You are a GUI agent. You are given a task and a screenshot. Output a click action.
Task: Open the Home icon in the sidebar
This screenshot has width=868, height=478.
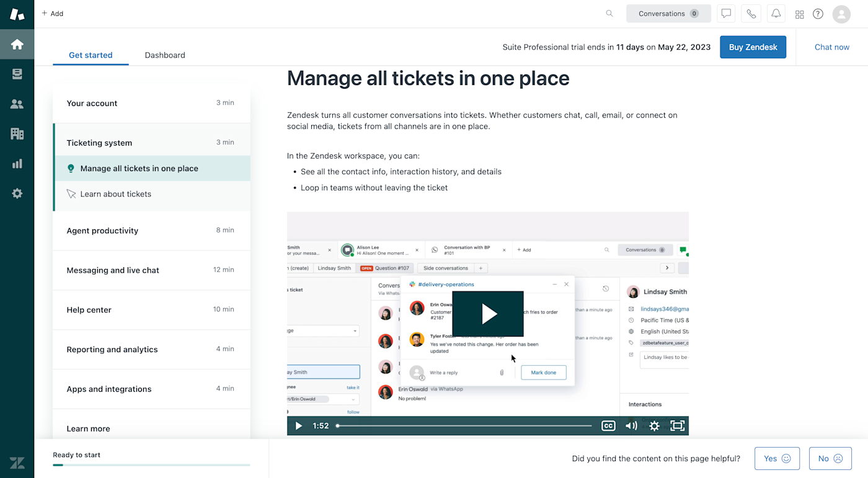click(17, 44)
